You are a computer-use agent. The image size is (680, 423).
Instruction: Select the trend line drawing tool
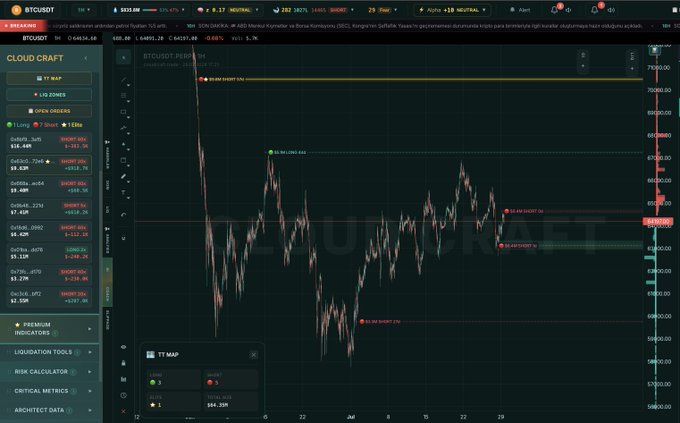[124, 80]
